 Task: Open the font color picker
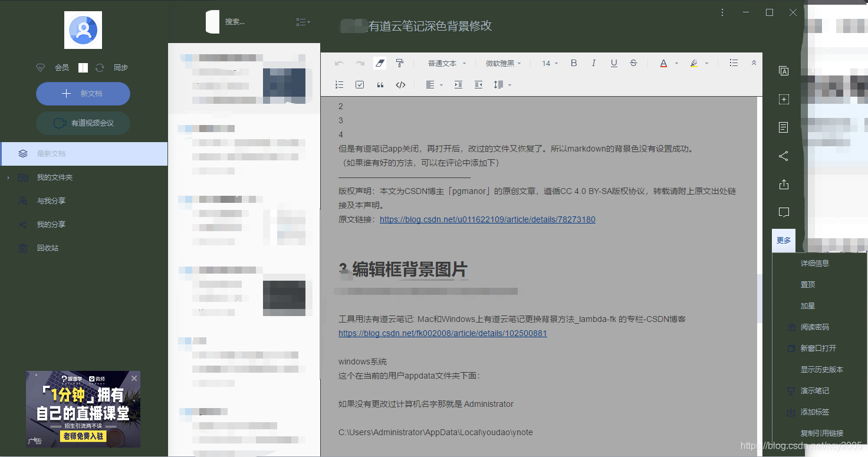pos(663,63)
